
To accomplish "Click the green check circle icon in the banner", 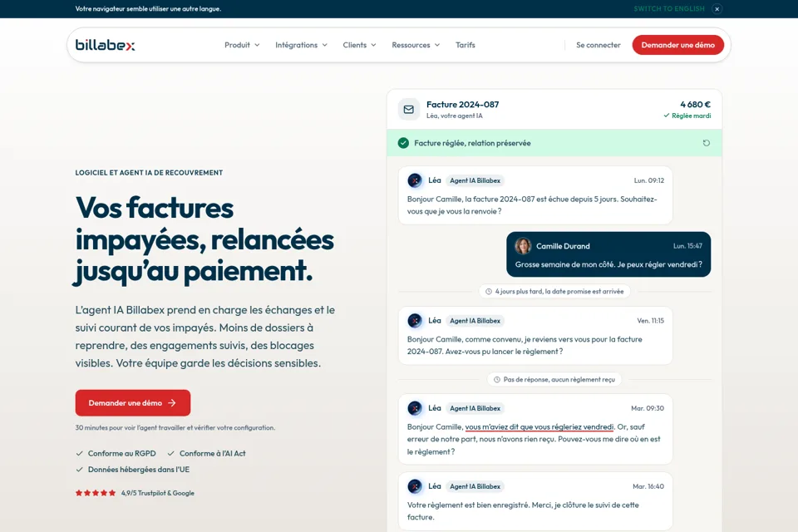I will click(404, 143).
